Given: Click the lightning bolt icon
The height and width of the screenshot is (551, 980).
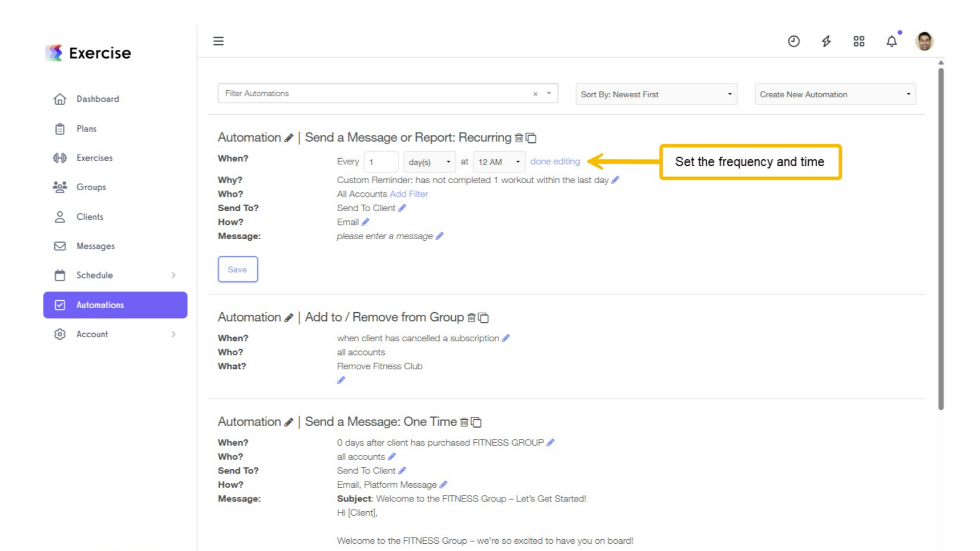Looking at the screenshot, I should (x=826, y=41).
